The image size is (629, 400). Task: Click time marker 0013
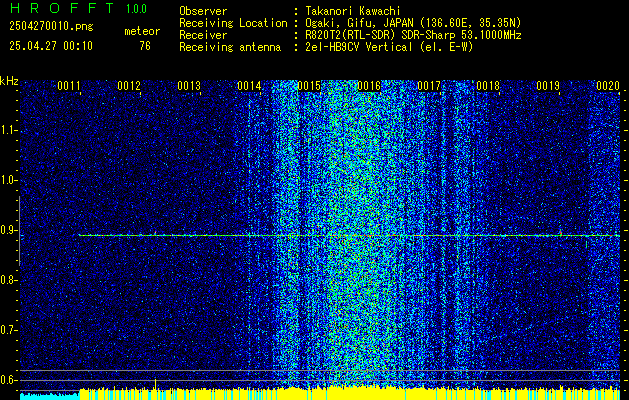click(x=189, y=86)
